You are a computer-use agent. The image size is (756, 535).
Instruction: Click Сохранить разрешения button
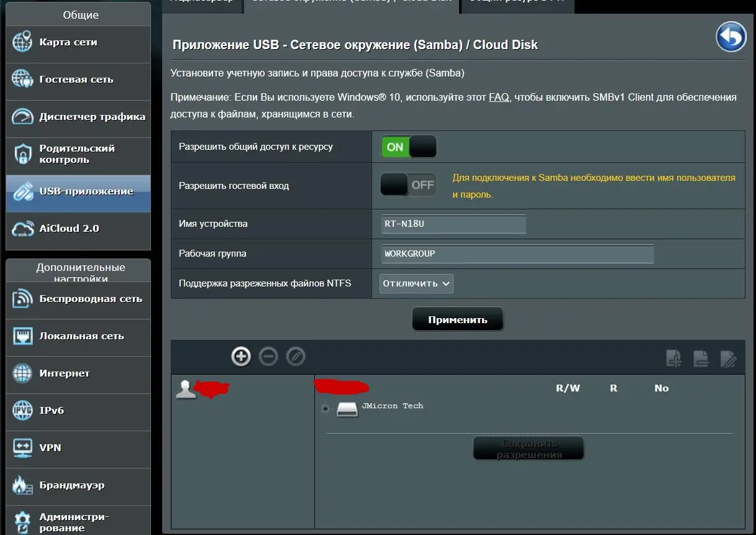[529, 449]
